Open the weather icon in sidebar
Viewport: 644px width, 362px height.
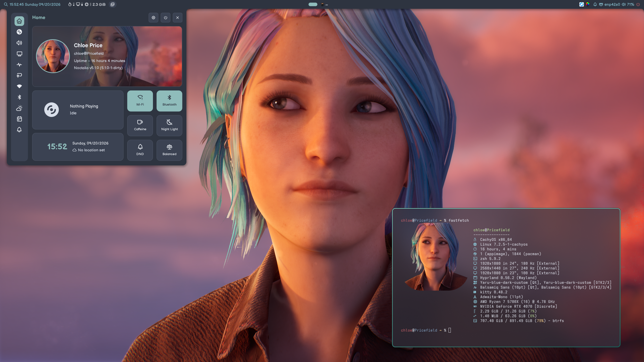pos(19,108)
